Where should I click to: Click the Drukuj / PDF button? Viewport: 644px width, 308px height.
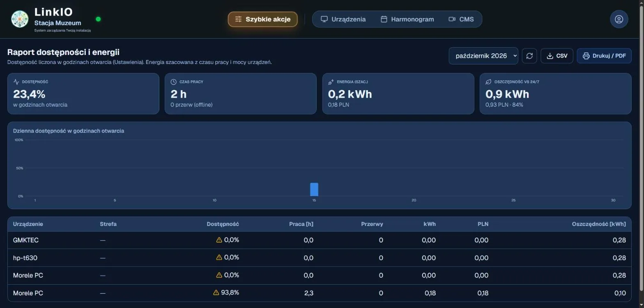(x=604, y=56)
